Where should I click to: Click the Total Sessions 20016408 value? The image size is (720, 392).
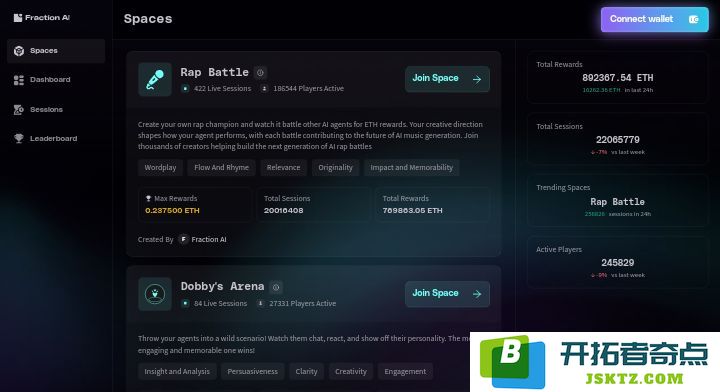point(283,211)
